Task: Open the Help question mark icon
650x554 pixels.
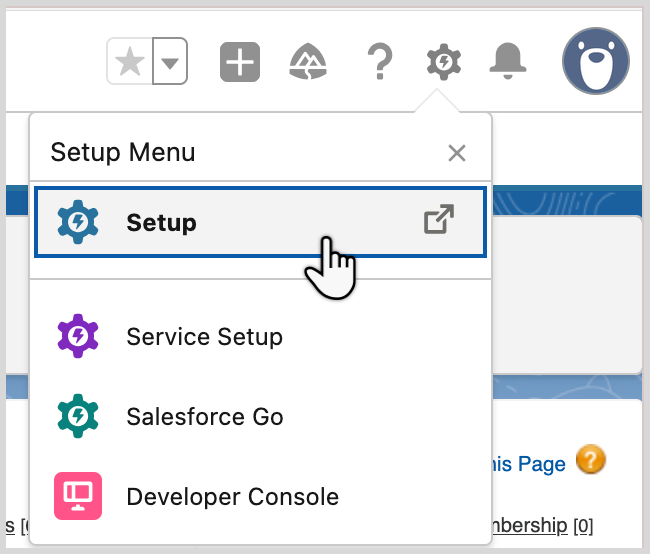Action: pyautogui.click(x=380, y=61)
